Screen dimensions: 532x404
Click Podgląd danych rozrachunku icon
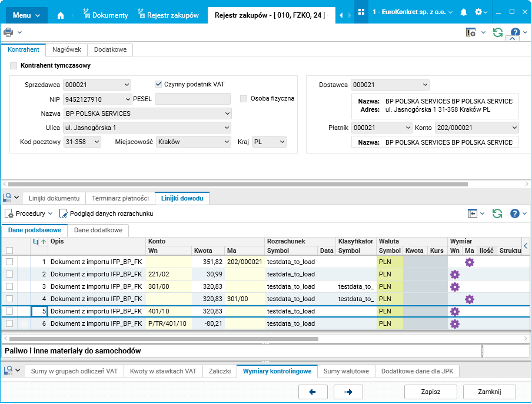coord(65,213)
